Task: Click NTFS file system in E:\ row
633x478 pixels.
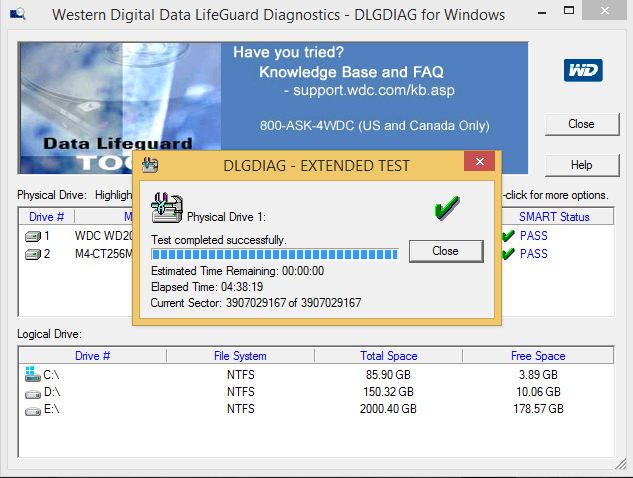Action: tap(241, 409)
